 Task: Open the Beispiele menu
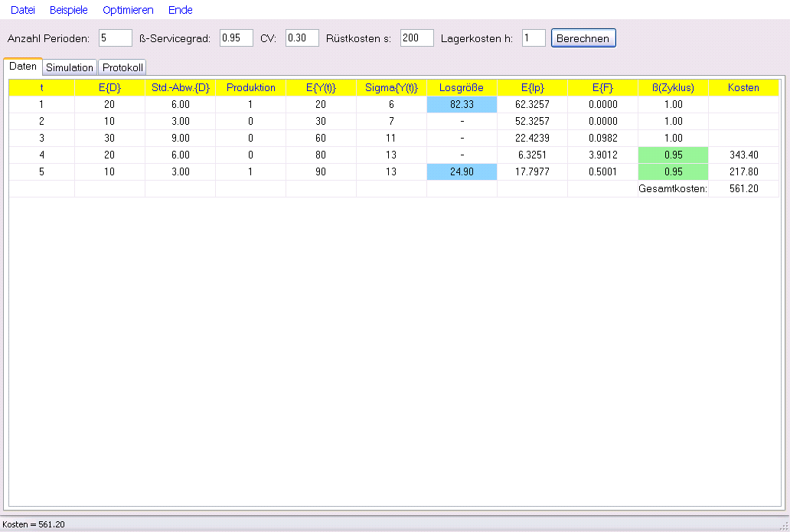click(69, 10)
